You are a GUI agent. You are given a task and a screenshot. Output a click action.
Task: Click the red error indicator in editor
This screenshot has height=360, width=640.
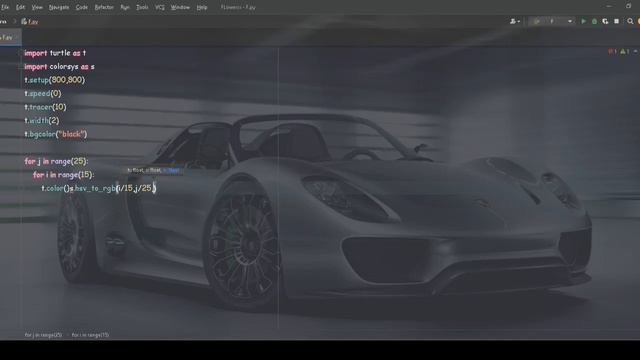pyautogui.click(x=612, y=51)
